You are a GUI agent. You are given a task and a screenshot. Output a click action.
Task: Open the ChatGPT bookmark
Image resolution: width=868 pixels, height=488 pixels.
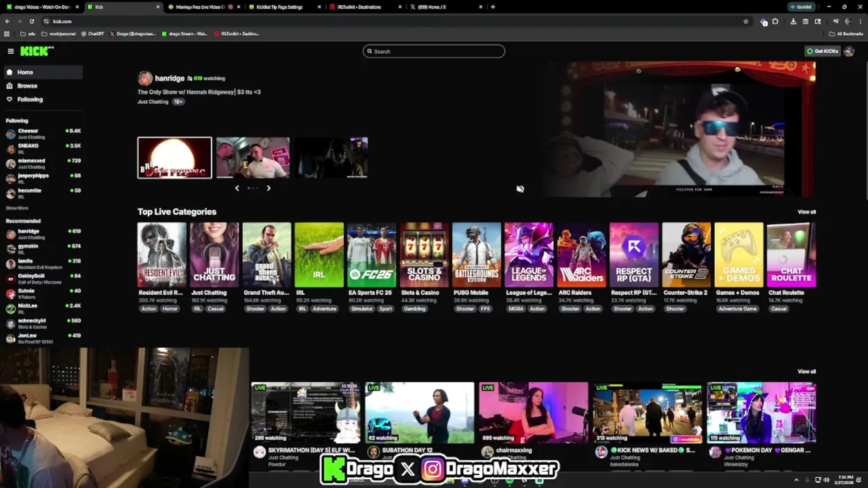[x=92, y=33]
